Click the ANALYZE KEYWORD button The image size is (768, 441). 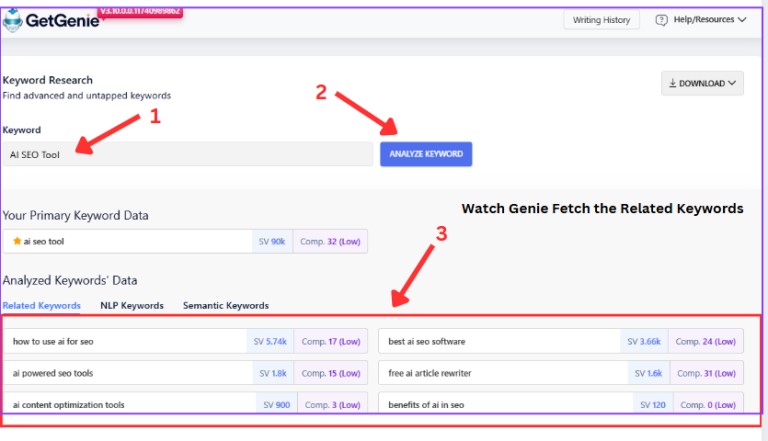(x=426, y=154)
